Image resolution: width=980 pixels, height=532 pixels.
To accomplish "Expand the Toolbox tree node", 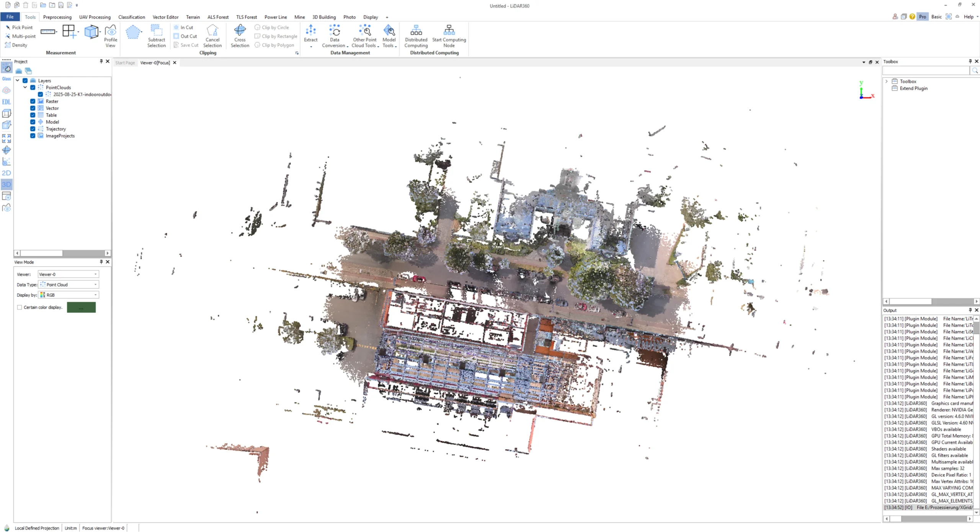I will point(887,81).
